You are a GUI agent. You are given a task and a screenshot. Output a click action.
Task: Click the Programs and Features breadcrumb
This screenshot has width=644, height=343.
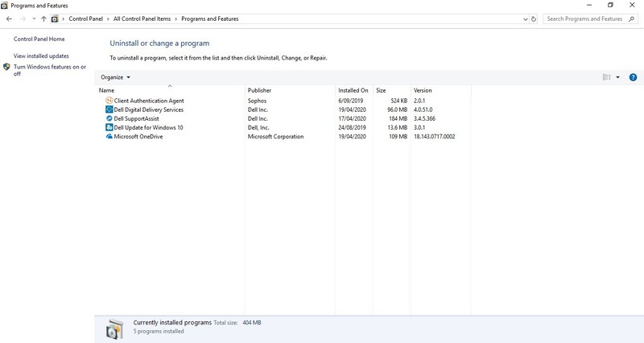click(210, 19)
